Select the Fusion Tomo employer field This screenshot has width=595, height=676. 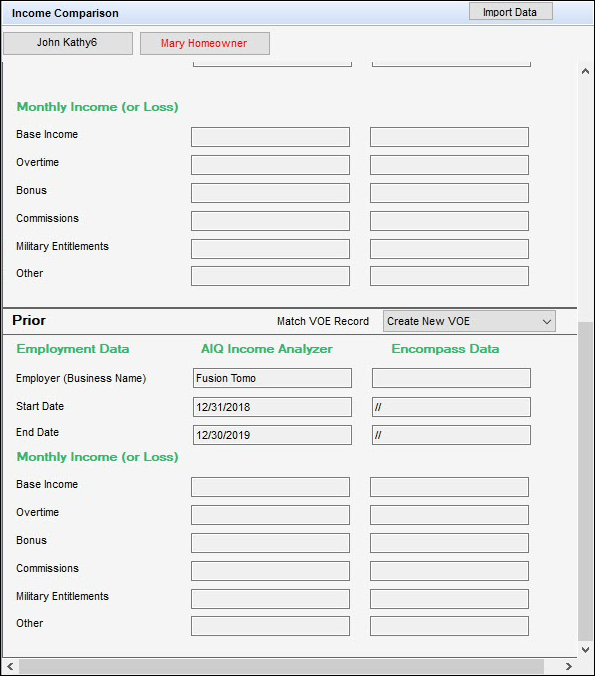pyautogui.click(x=272, y=378)
